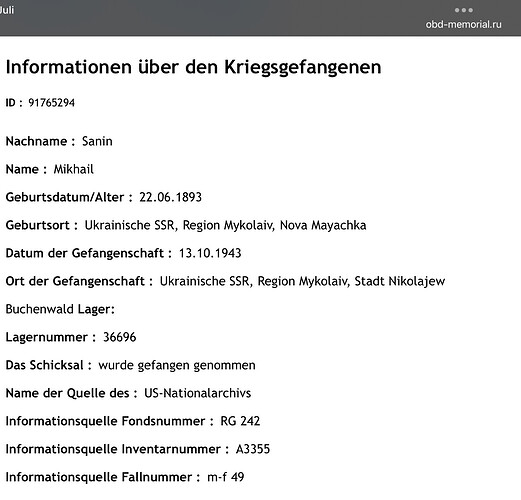Select the ID value 91765294
The width and height of the screenshot is (521, 500).
[51, 103]
